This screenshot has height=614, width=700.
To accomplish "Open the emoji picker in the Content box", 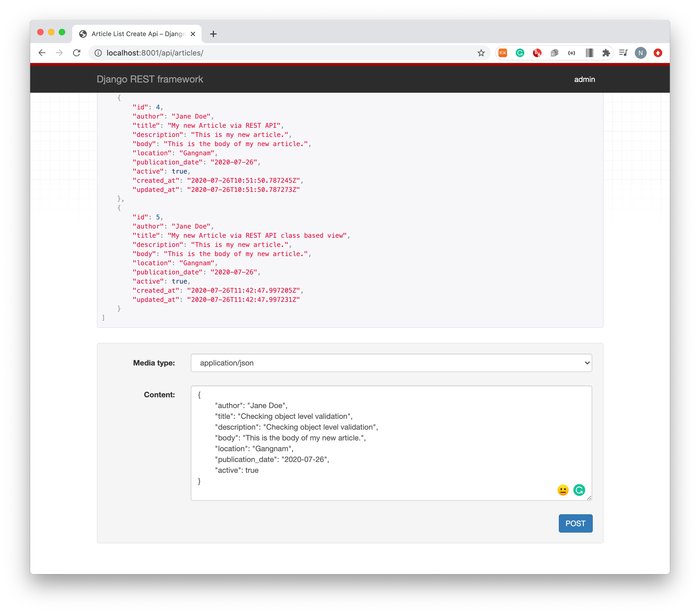I will tap(563, 490).
